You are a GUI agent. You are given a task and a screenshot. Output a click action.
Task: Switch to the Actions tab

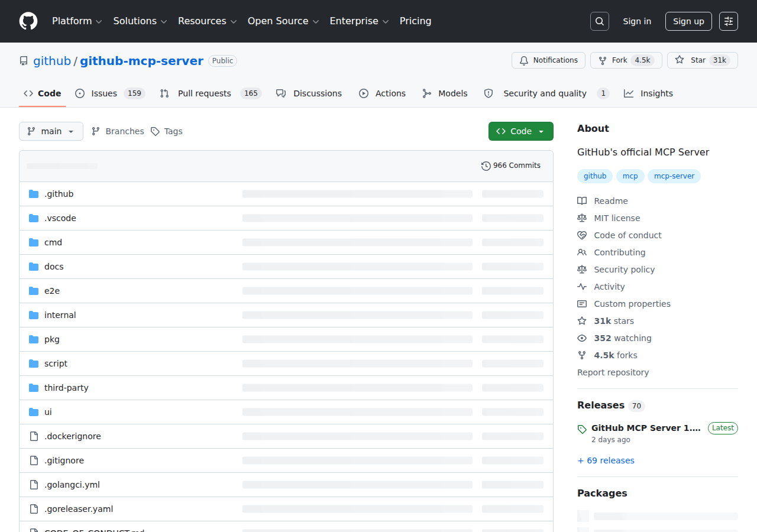pos(382,93)
